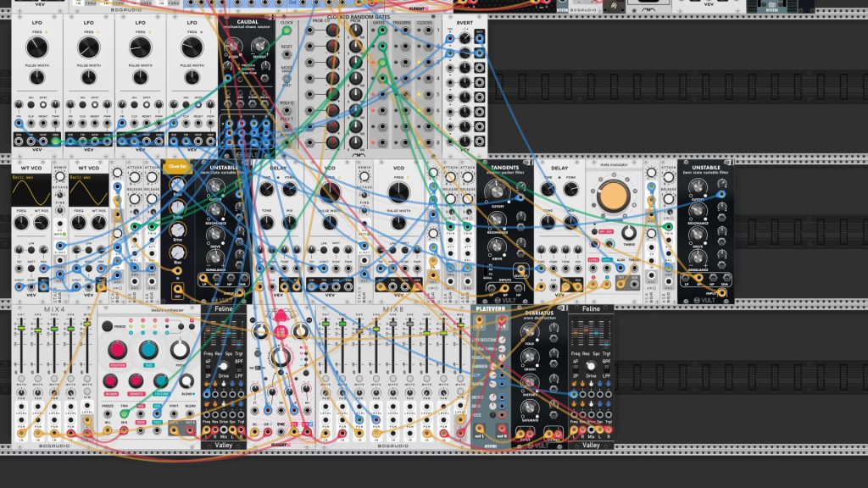Mute CH3 on MIX4
The height and width of the screenshot is (488, 868).
[x=54, y=379]
